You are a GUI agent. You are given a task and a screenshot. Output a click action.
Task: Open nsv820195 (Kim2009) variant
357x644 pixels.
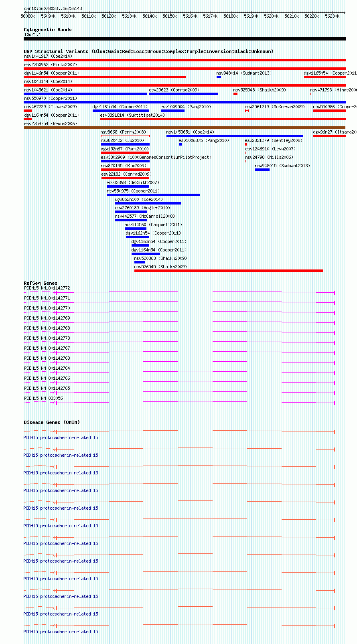point(124,166)
